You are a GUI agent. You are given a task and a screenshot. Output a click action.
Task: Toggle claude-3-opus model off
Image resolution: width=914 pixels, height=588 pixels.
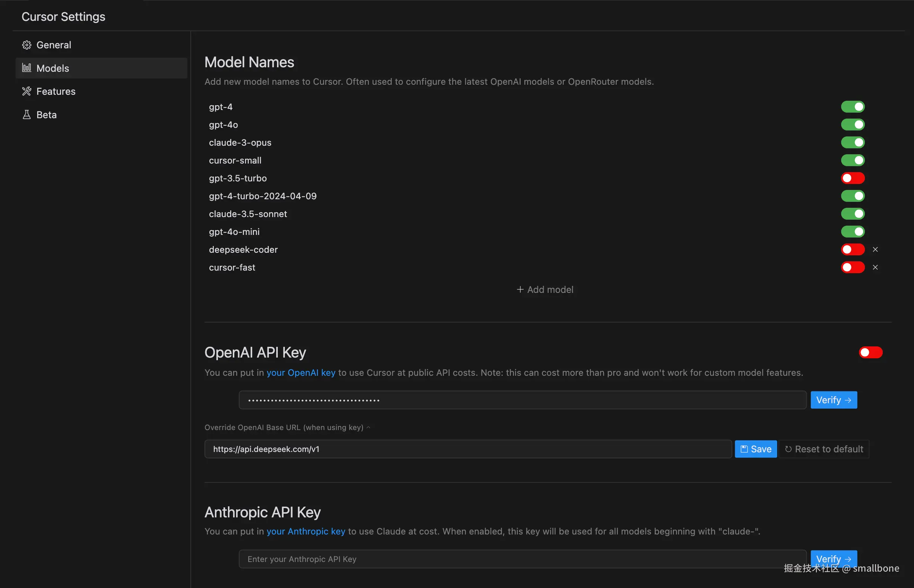[853, 142]
